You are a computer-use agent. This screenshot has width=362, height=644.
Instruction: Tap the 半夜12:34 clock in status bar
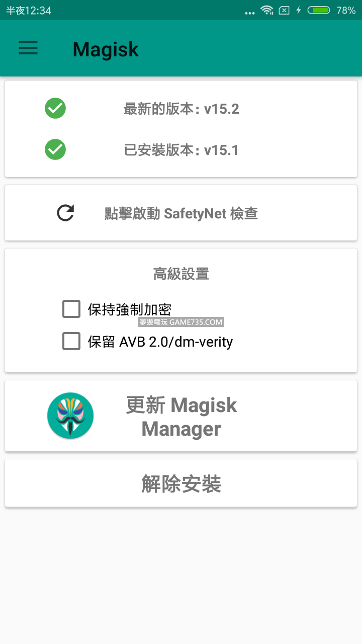pos(29,11)
